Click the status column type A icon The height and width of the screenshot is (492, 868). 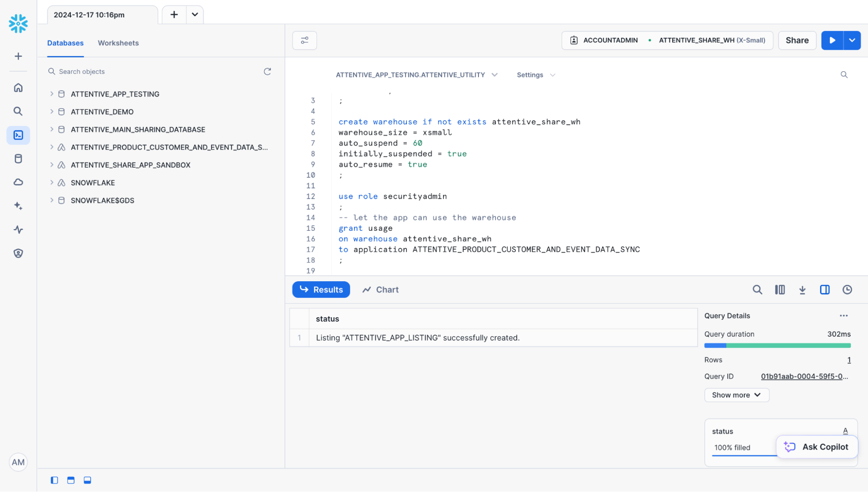(x=845, y=431)
